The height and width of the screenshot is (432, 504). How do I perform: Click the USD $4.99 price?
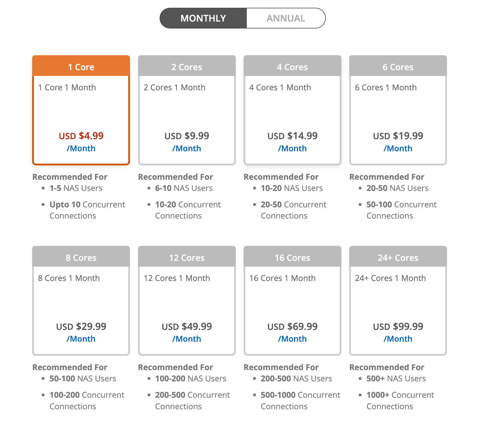point(81,136)
